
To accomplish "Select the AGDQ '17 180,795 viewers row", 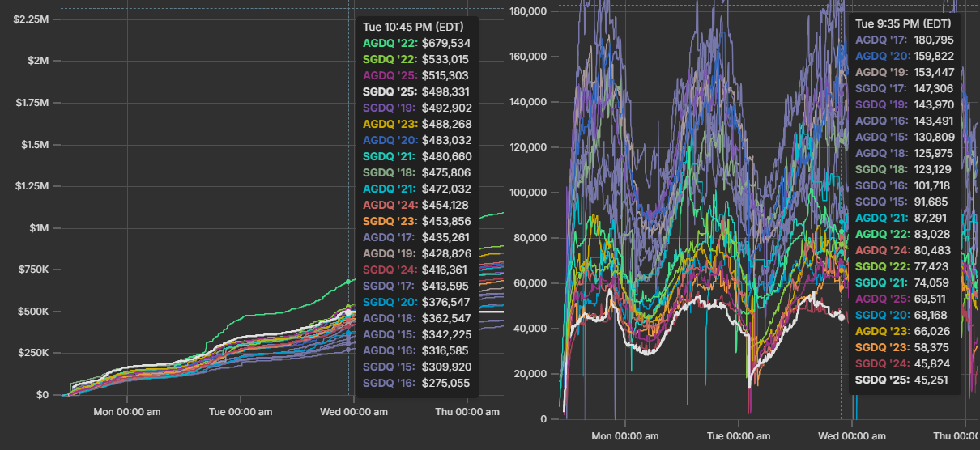I will click(x=905, y=40).
